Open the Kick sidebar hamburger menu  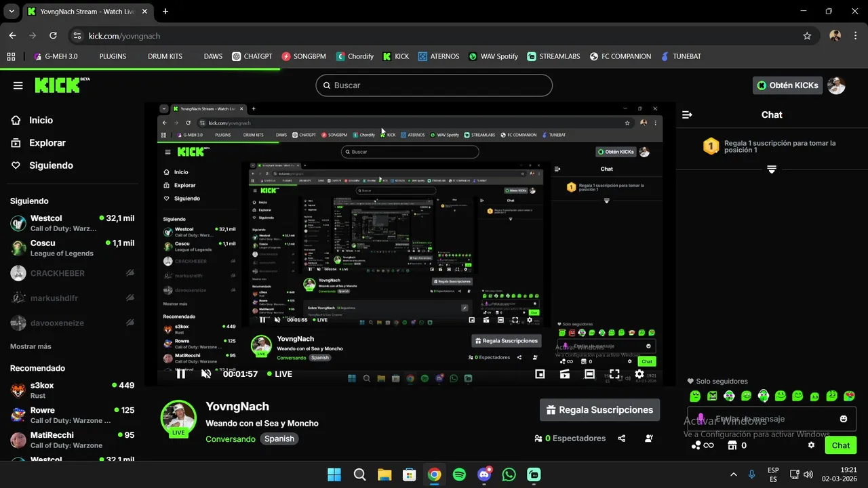(18, 85)
